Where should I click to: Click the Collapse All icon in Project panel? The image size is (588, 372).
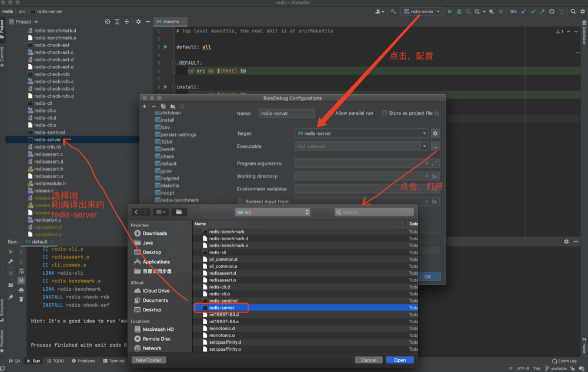(x=126, y=22)
